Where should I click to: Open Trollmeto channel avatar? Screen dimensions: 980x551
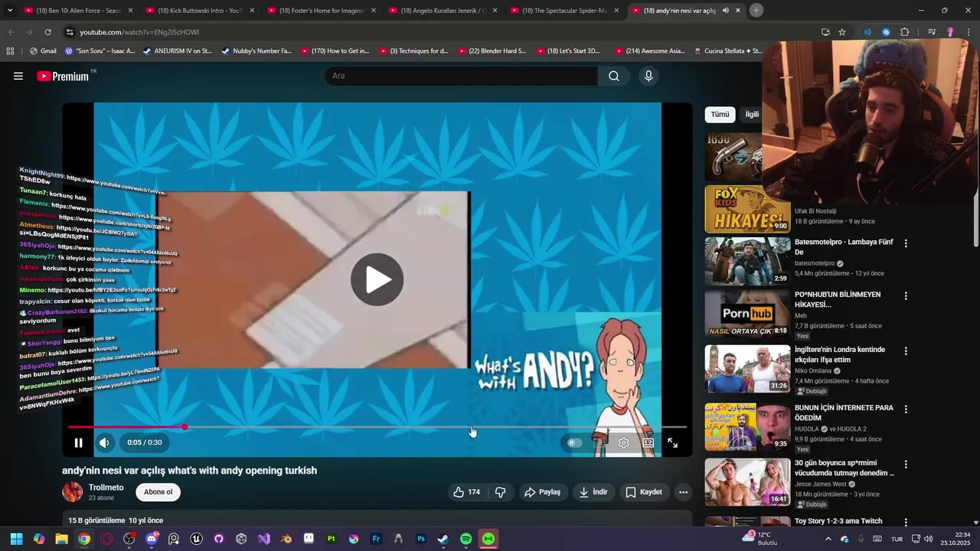point(73,492)
